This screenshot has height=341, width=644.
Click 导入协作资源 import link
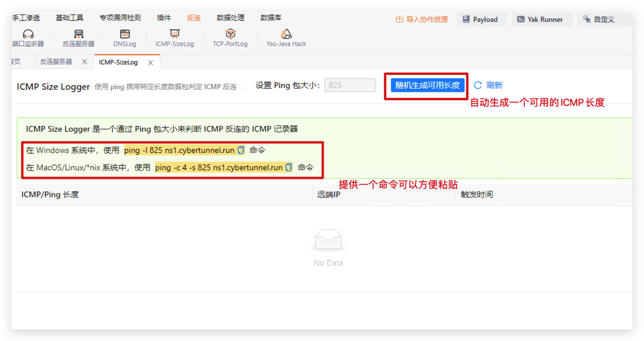pos(421,20)
